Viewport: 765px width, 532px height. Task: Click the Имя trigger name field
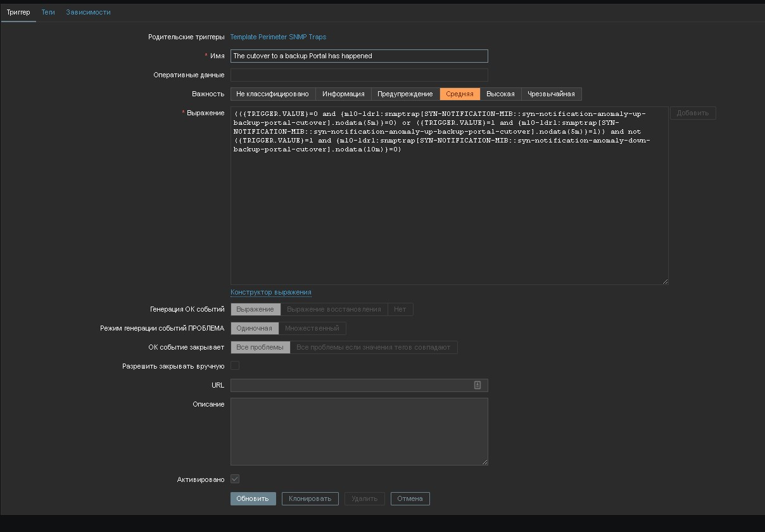pos(359,56)
